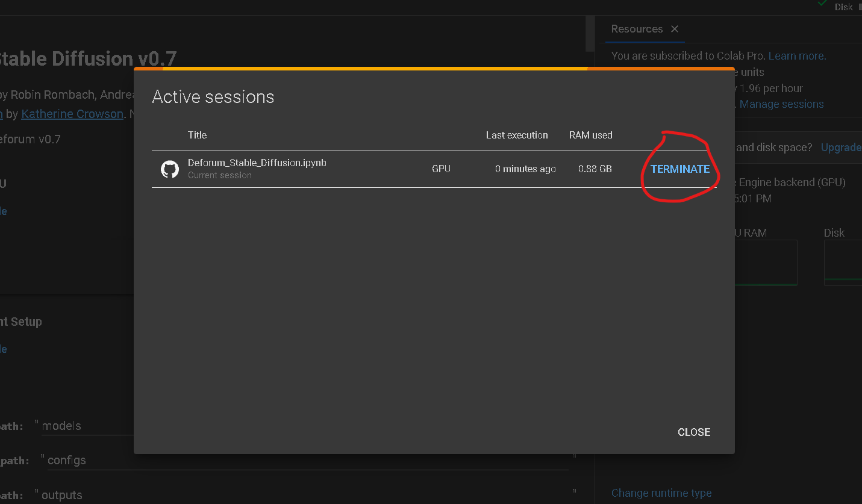Click the '0 minutes ago' cell
The width and height of the screenshot is (862, 504).
click(x=525, y=169)
